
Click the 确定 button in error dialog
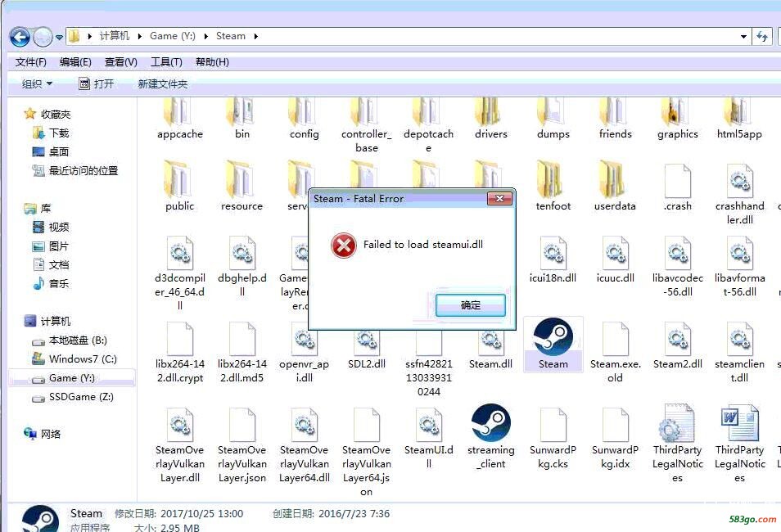click(471, 305)
